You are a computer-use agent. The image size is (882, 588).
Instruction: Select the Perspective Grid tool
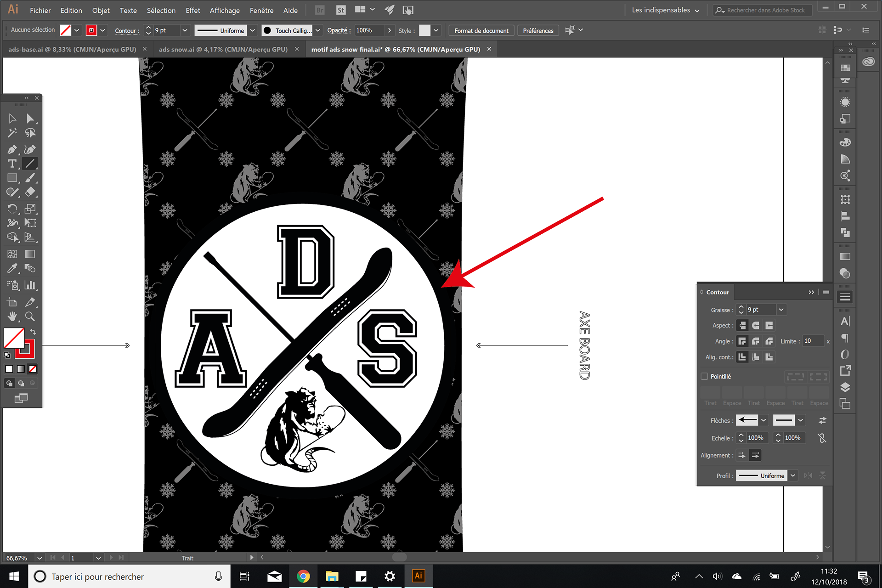pyautogui.click(x=30, y=237)
